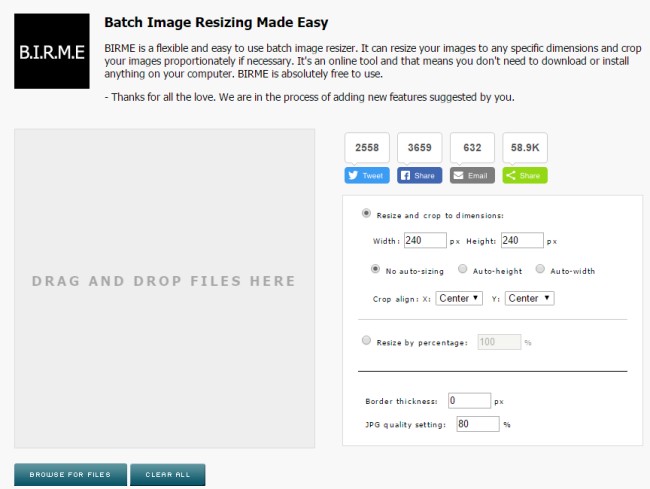Open the Crop align X dropdown
Viewport: 650px width, 489px height.
pos(459,298)
